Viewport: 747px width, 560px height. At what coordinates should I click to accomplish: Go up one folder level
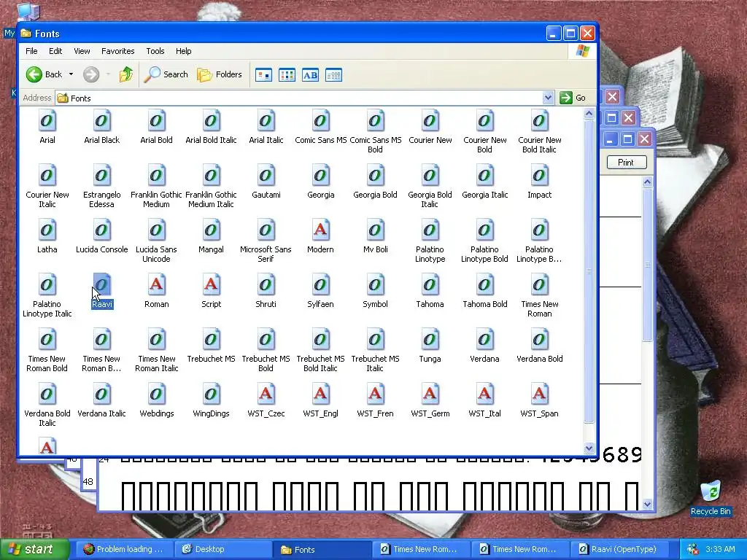pos(126,74)
